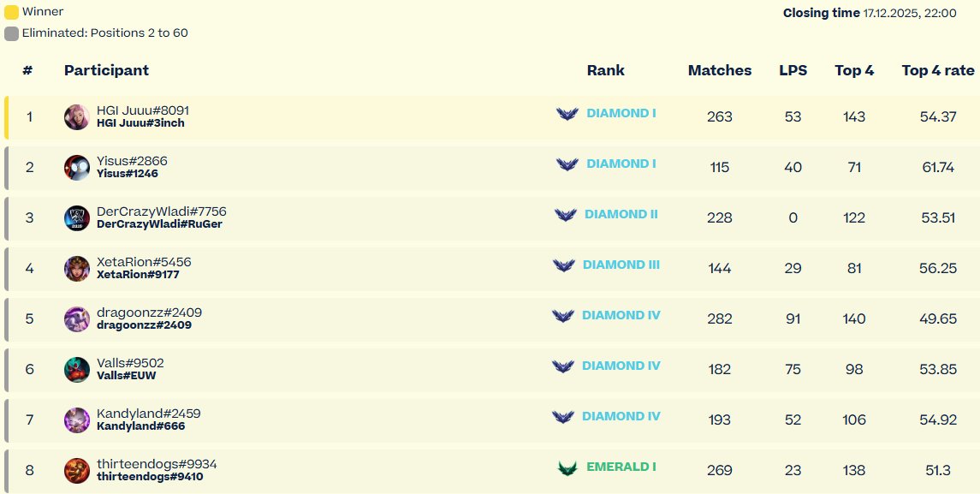Click the Matches column header
980x494 pixels.
tap(720, 71)
